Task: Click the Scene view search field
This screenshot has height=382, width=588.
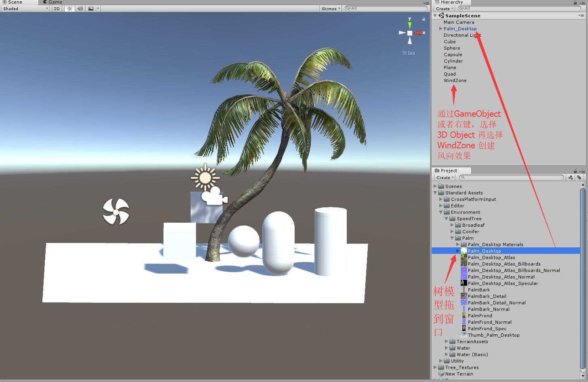Action: click(386, 8)
